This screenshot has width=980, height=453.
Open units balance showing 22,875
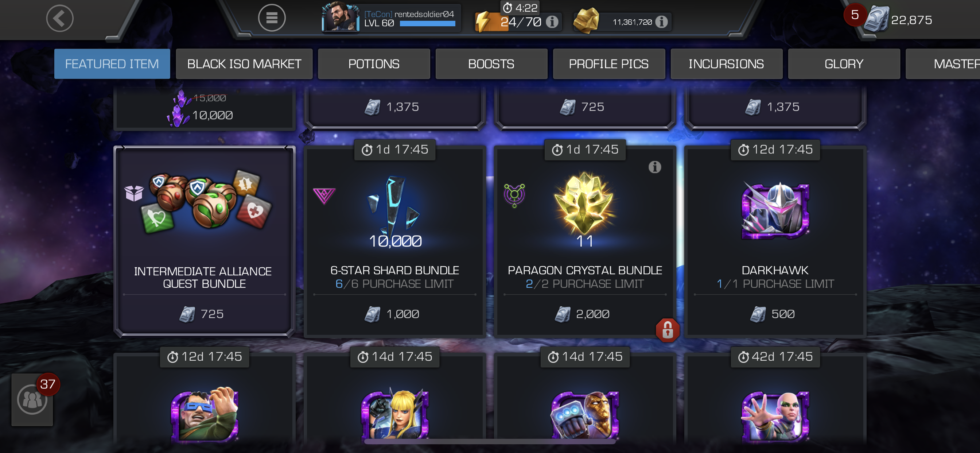point(898,20)
